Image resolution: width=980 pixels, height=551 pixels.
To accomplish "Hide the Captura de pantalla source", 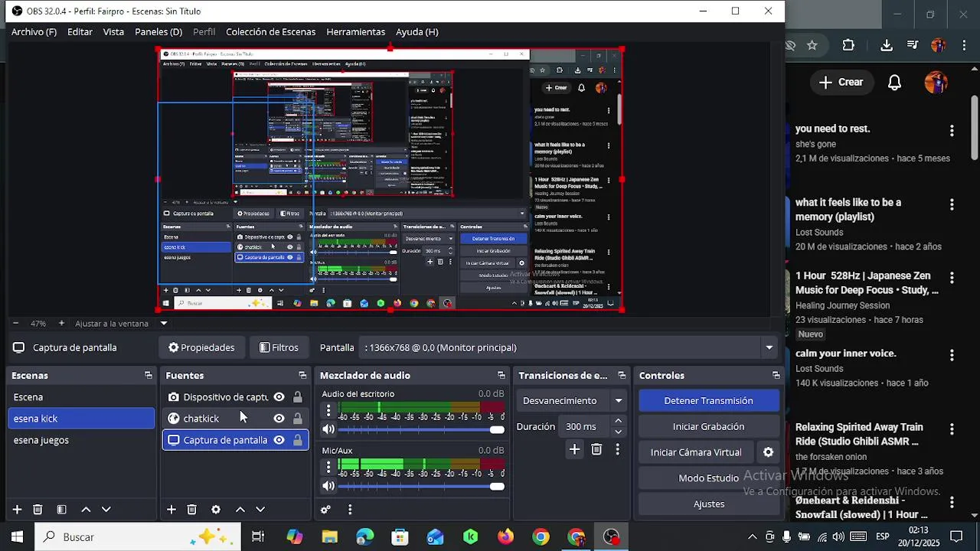I will [x=279, y=440].
